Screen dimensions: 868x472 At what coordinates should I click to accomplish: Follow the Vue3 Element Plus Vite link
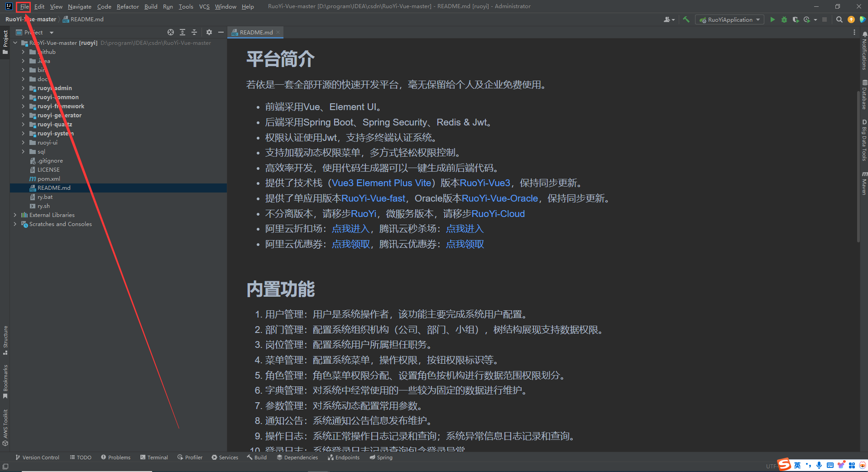point(382,183)
